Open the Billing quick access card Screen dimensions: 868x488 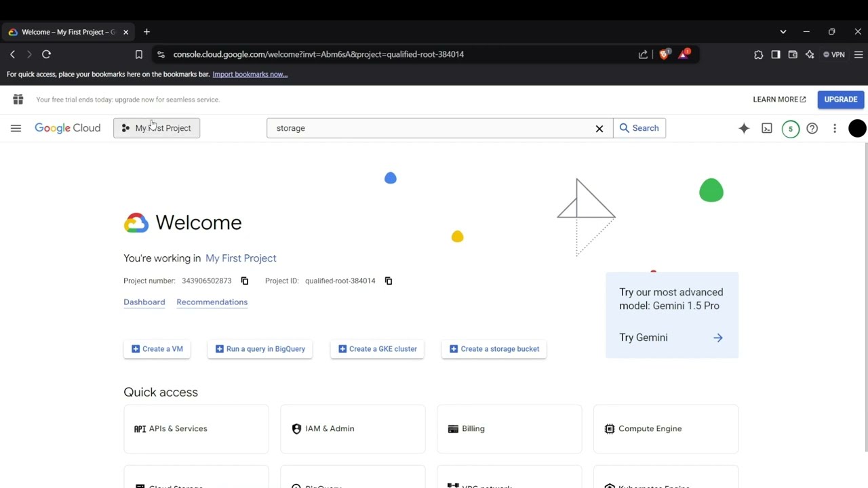click(510, 429)
